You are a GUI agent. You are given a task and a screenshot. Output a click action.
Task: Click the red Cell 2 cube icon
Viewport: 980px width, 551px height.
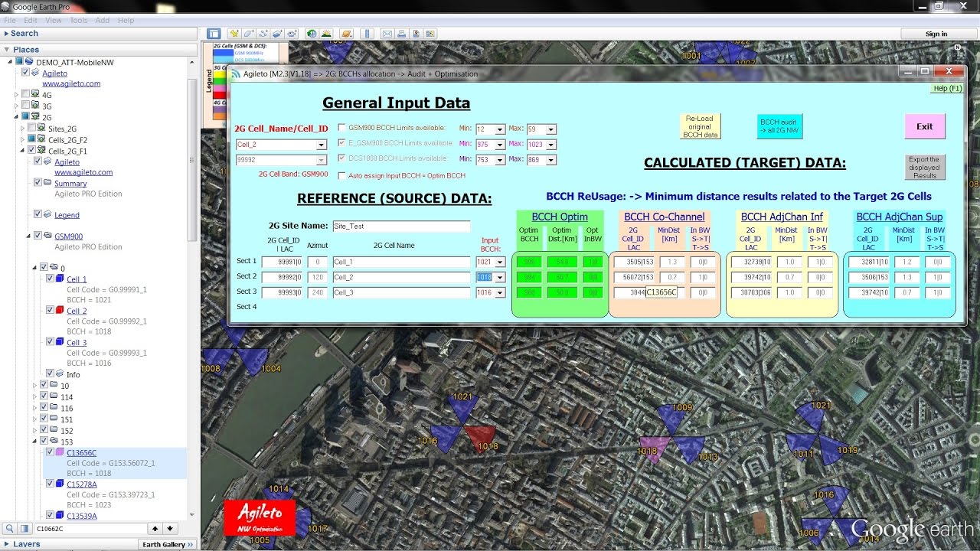pos(59,310)
